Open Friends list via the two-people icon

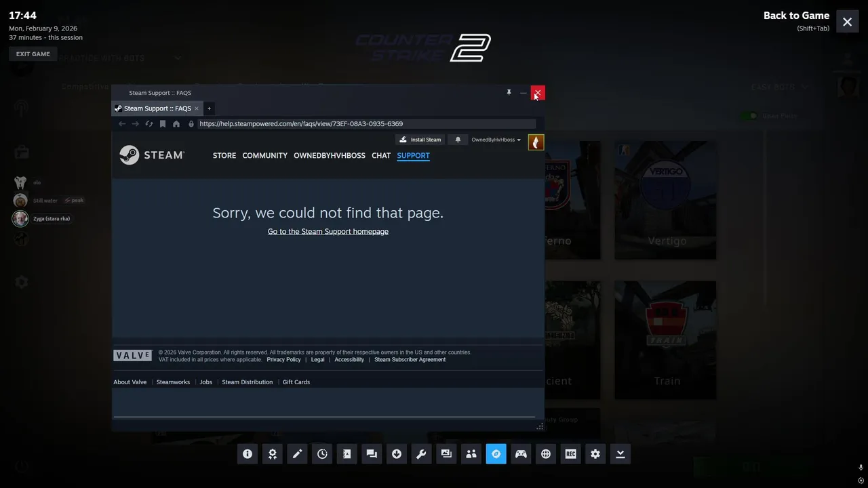click(x=471, y=454)
